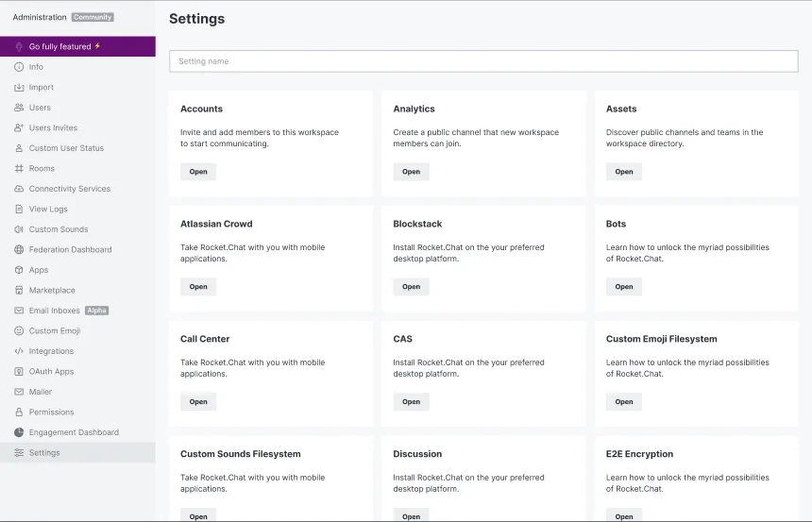The image size is (812, 522).
Task: Open the Blockstack settings
Action: coord(411,286)
